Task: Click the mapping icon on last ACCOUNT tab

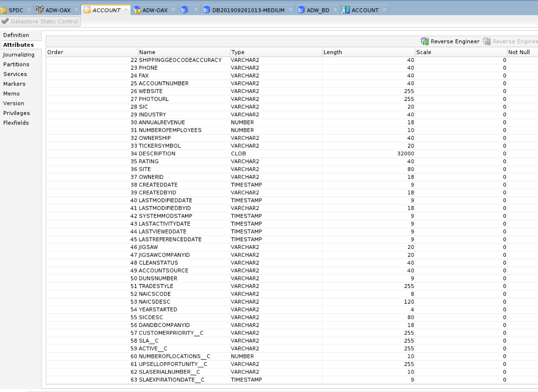Action: [346, 10]
